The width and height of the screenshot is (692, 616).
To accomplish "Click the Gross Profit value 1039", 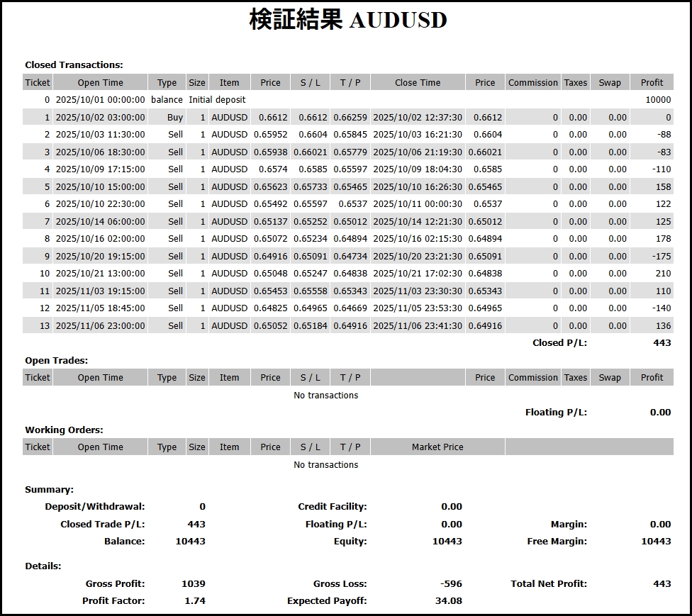I will (x=193, y=583).
